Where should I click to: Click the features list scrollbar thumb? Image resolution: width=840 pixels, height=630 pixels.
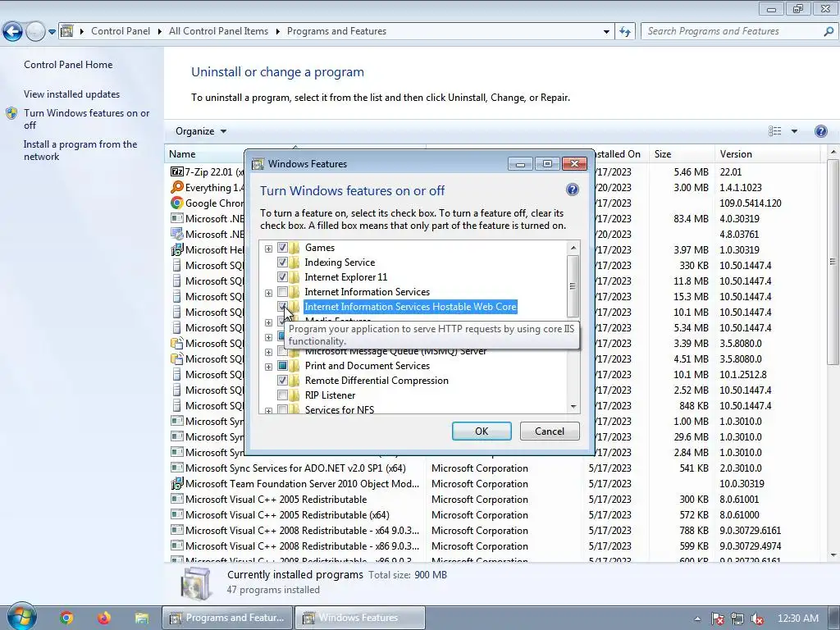point(573,286)
